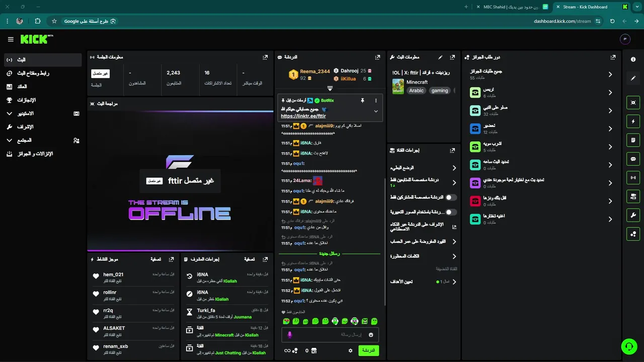Screen dimensions: 644x362
Task: Collapse the pinned message with chevron
Action: coord(375,111)
